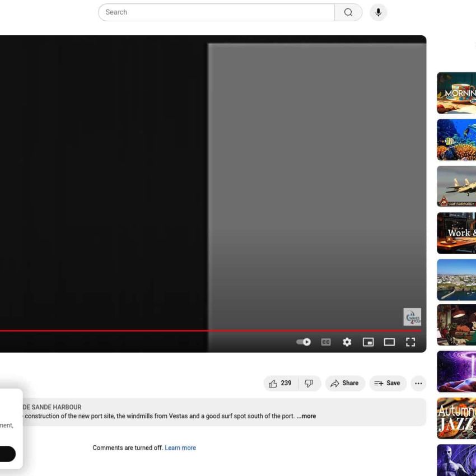Share this video
Screen dimensions: 476x476
point(345,384)
